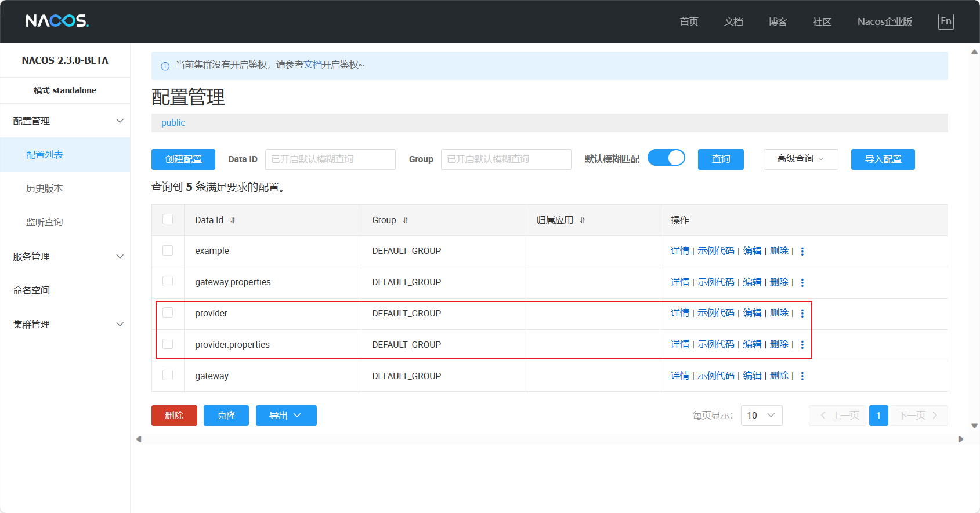Click the scroll-down arrow of vertical scrollbar
Image resolution: width=980 pixels, height=513 pixels.
pos(975,425)
